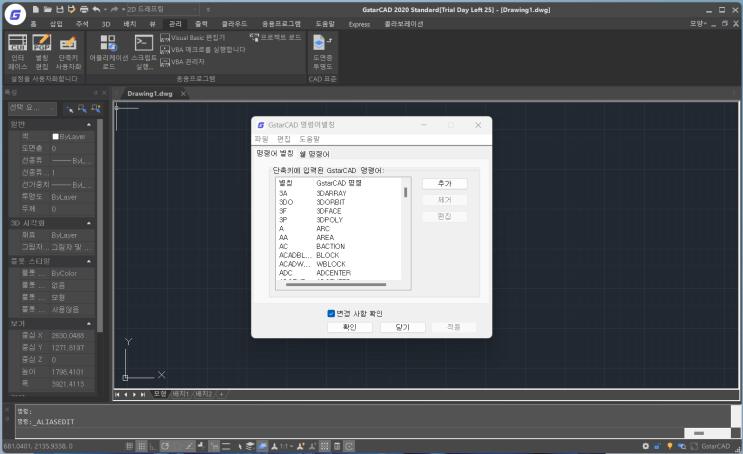
Task: Undo the last action
Action: coord(96,9)
